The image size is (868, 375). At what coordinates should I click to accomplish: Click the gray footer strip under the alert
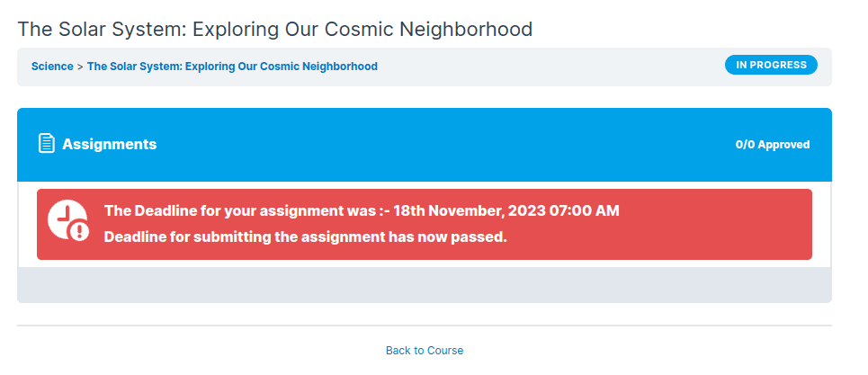425,285
